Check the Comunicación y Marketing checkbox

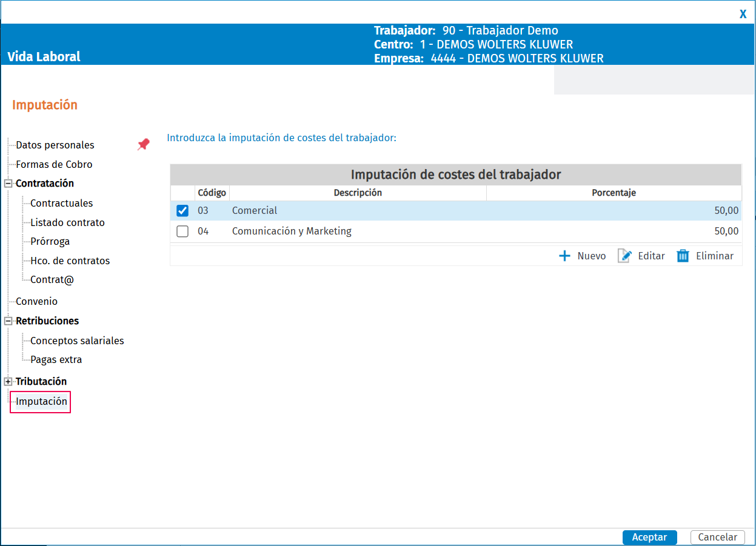click(x=182, y=231)
